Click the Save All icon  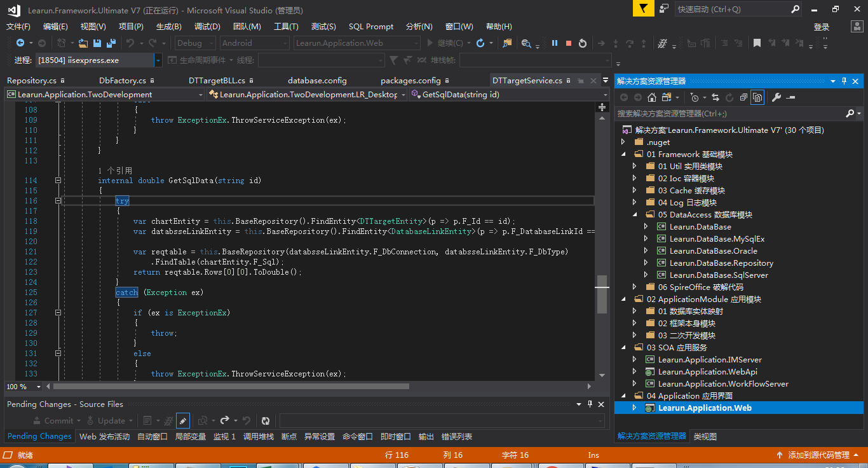111,43
